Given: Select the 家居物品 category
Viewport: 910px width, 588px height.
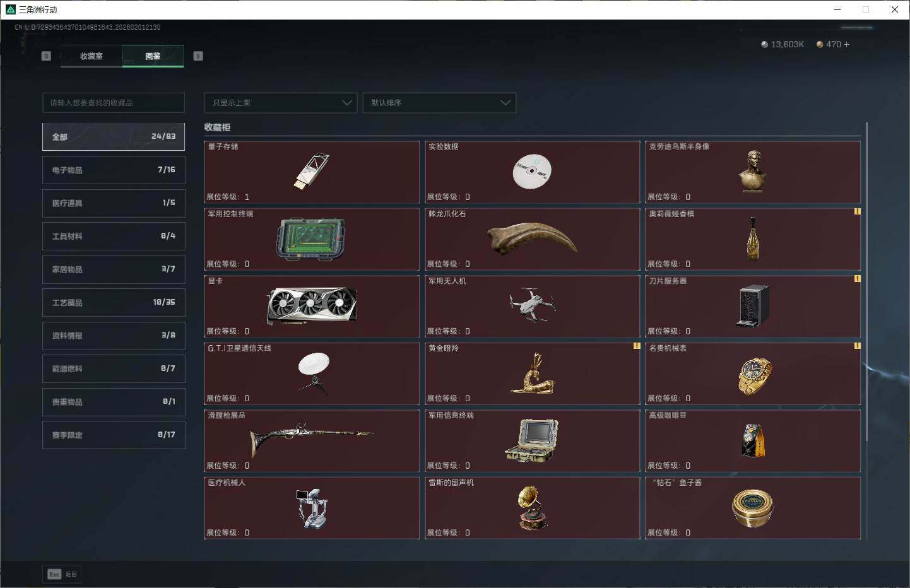Looking at the screenshot, I should point(114,269).
